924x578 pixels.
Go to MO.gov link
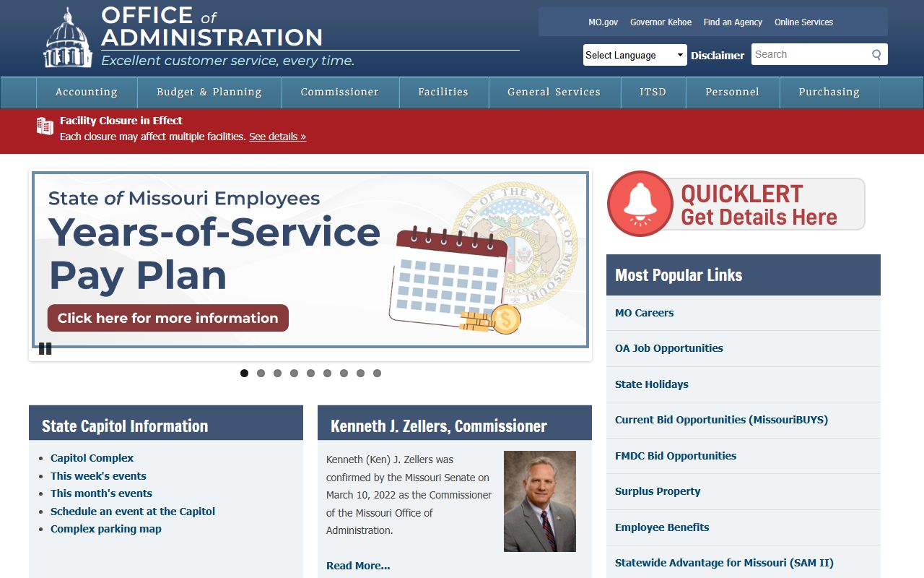(603, 22)
